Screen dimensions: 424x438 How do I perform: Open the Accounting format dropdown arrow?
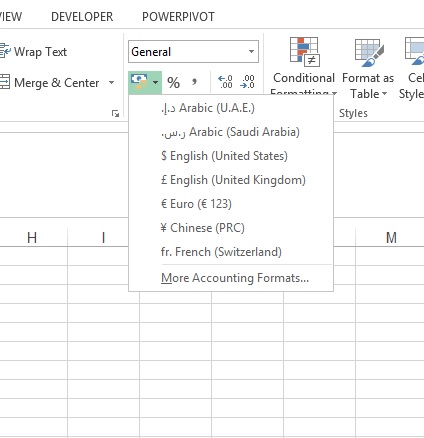pyautogui.click(x=155, y=82)
